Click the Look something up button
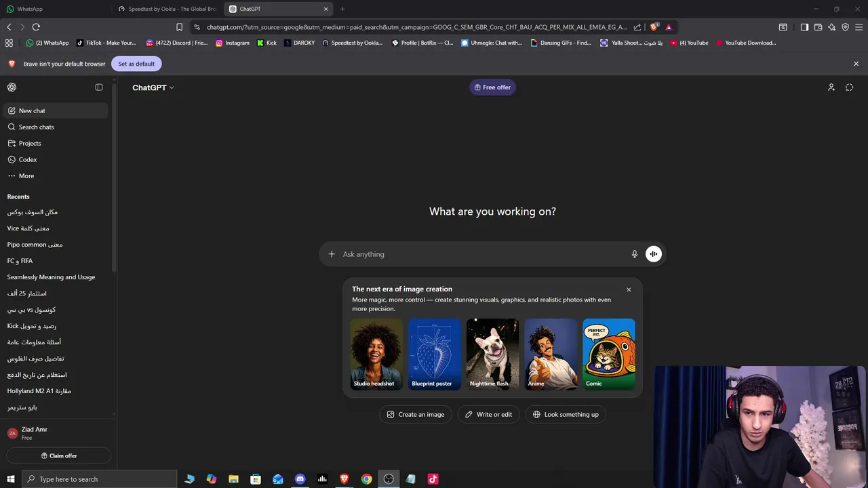 pyautogui.click(x=566, y=414)
